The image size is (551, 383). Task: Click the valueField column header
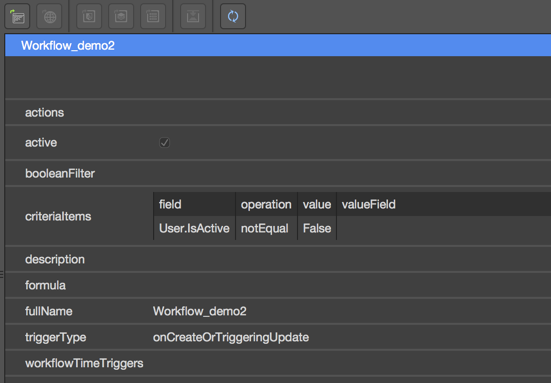pyautogui.click(x=444, y=204)
